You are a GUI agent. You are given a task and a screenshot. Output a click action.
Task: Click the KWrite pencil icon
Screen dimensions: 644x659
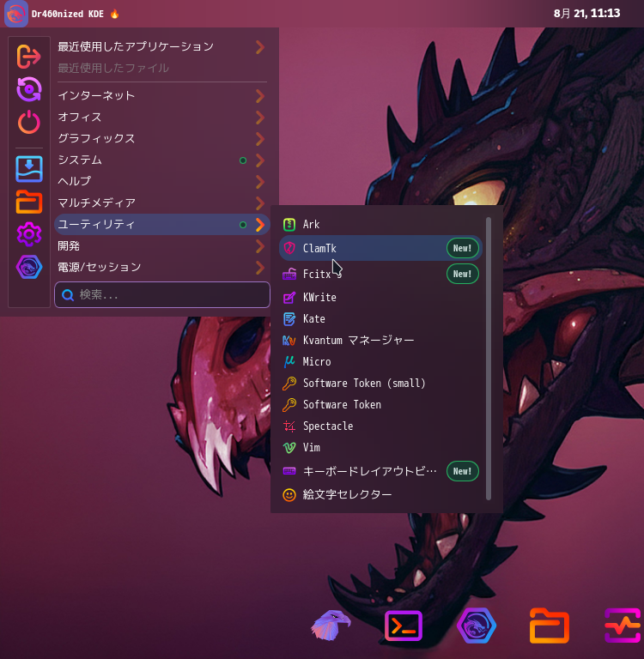(289, 298)
